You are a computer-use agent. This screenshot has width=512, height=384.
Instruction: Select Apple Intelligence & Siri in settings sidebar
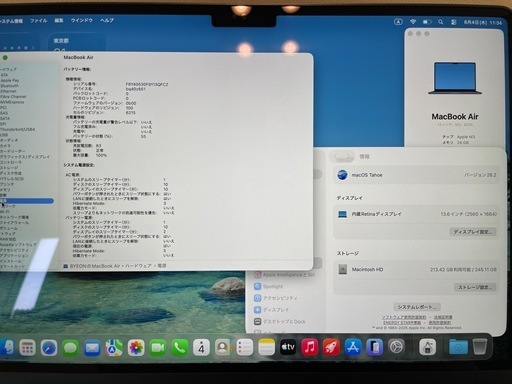284,275
